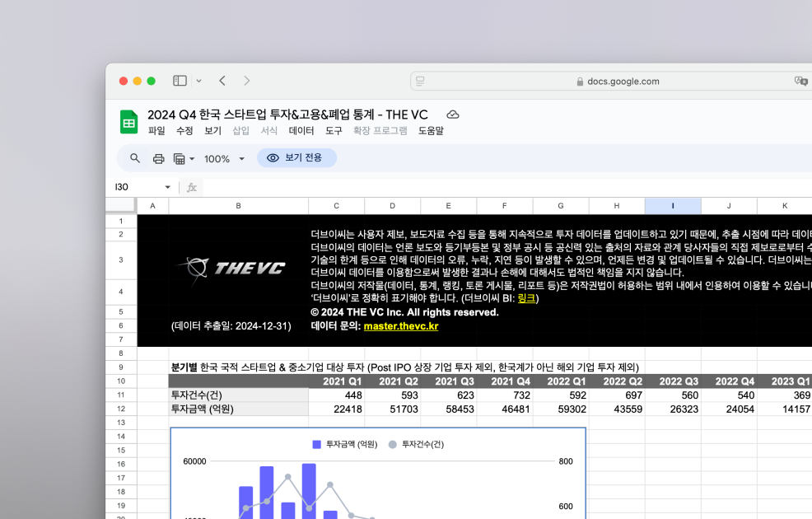Open the filter views dropdown
This screenshot has width=812, height=519.
tap(184, 158)
